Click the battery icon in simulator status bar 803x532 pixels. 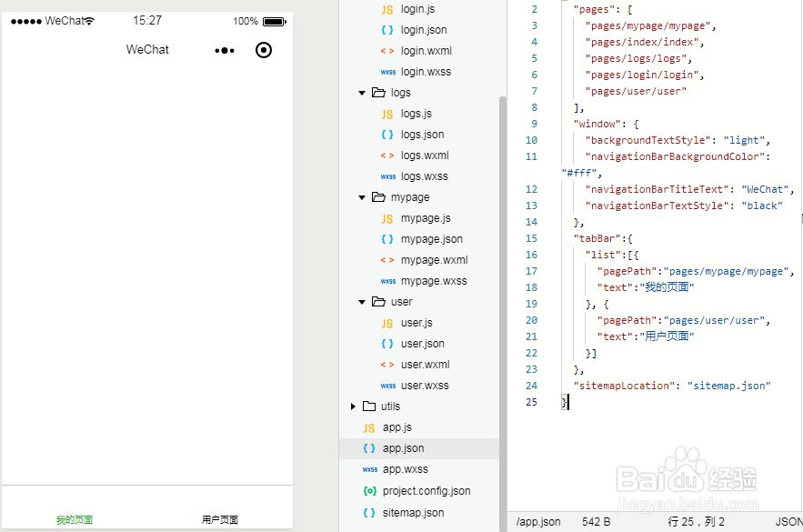click(x=275, y=22)
